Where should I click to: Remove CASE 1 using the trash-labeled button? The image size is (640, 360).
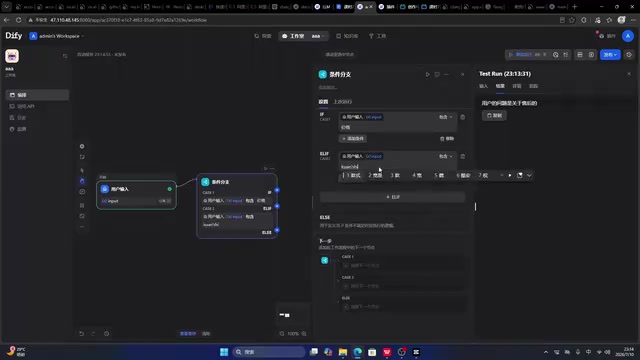pos(447,139)
